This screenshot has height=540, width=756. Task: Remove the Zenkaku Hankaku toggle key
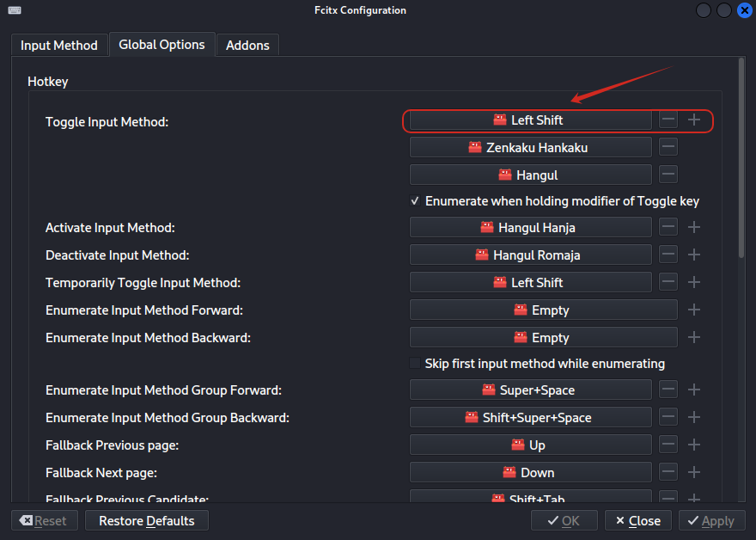pos(668,147)
